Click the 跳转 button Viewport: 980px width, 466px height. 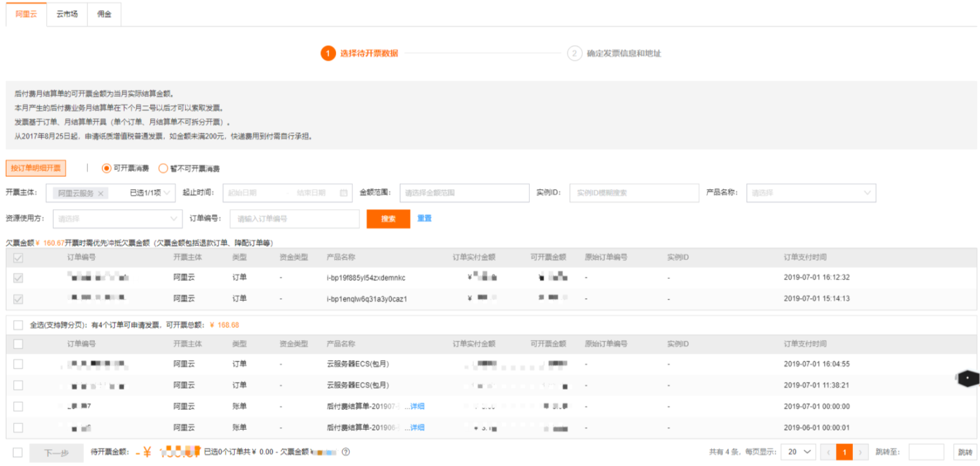(965, 452)
